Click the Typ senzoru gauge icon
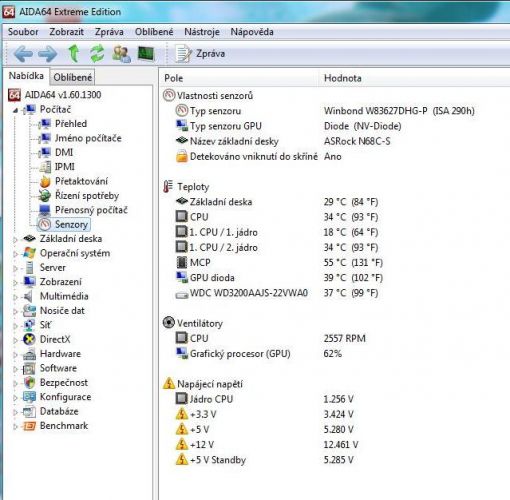This screenshot has width=510, height=500. tap(182, 110)
